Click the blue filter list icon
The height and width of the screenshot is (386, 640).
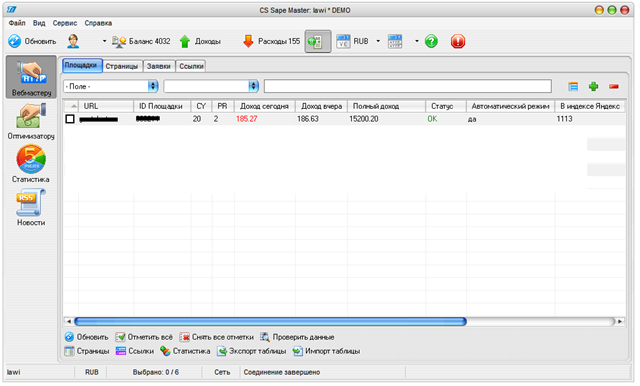coord(573,86)
